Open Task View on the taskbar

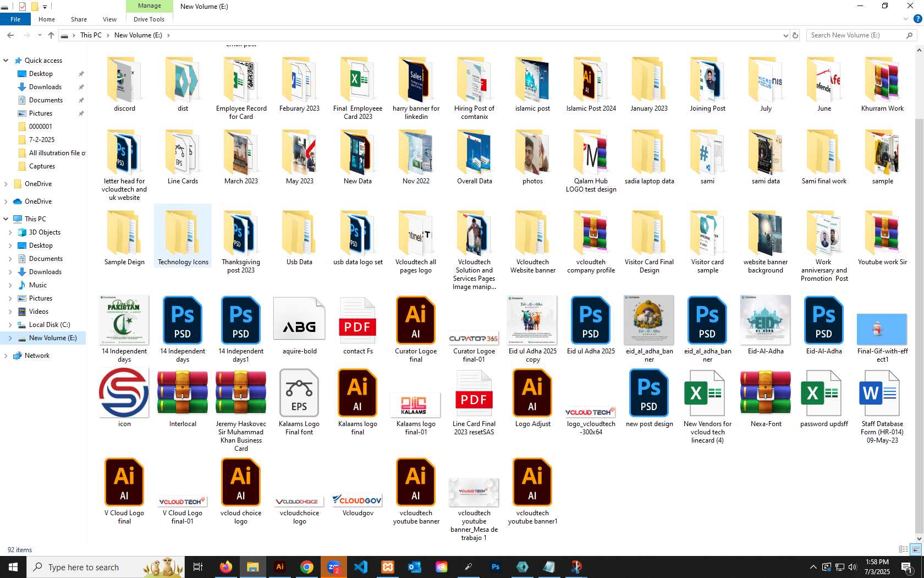198,567
